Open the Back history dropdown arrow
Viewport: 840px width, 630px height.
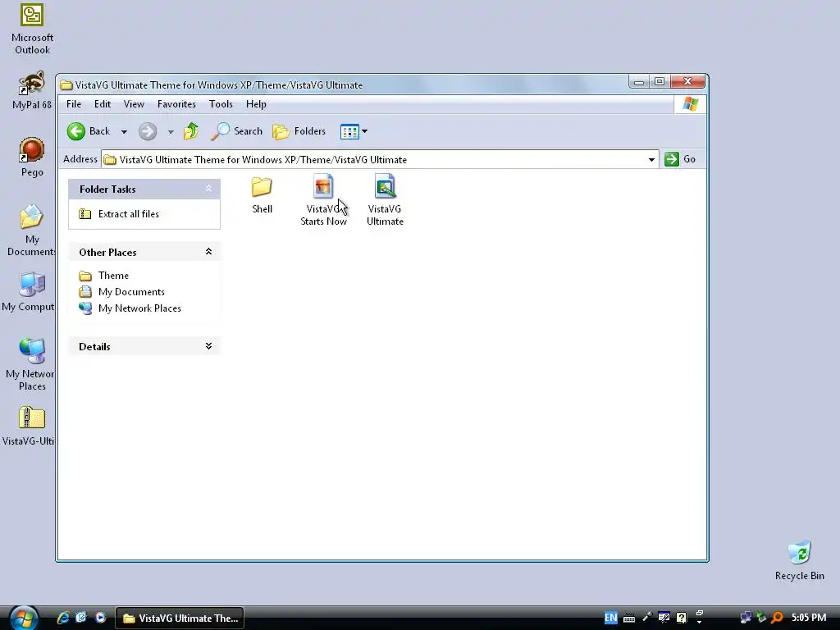point(124,132)
